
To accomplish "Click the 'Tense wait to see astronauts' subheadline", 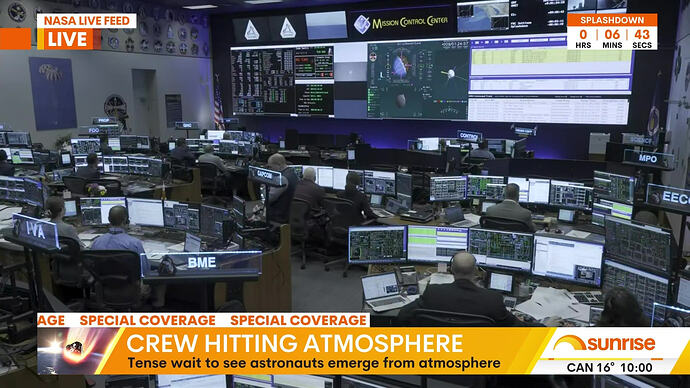I will 314,363.
